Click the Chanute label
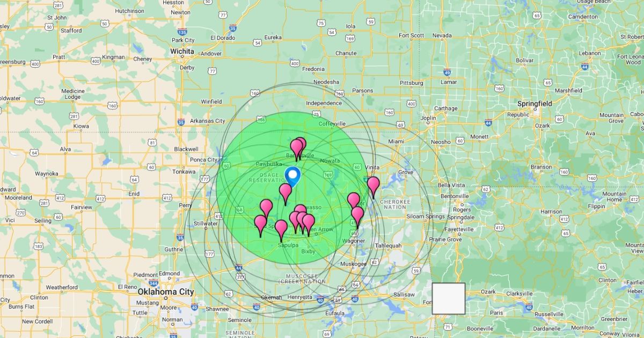This screenshot has height=338, width=644. coord(346,53)
